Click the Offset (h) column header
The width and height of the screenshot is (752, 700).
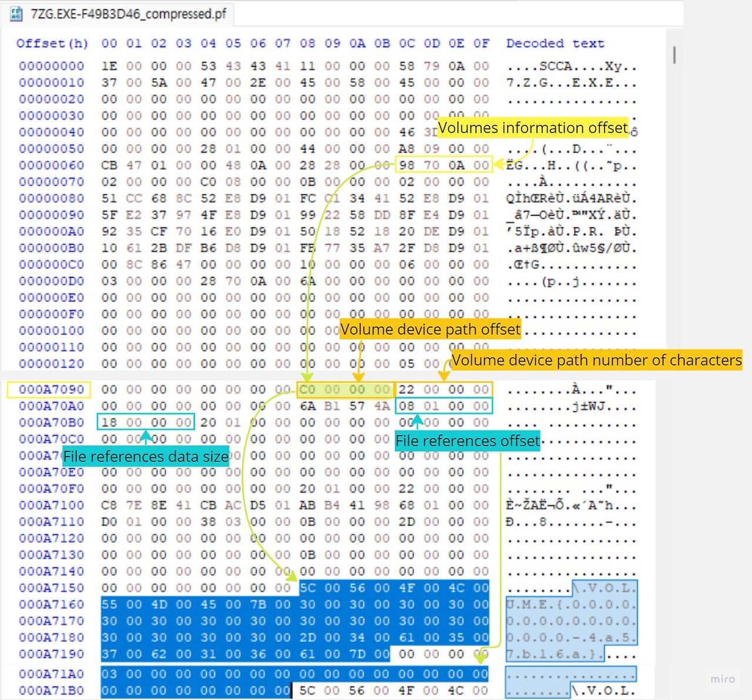[52, 43]
